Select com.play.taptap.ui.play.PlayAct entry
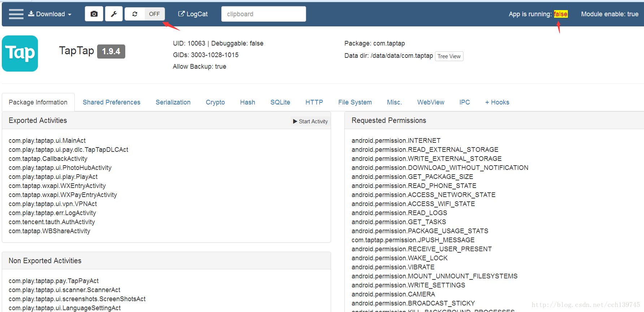The width and height of the screenshot is (644, 312). coord(53,177)
